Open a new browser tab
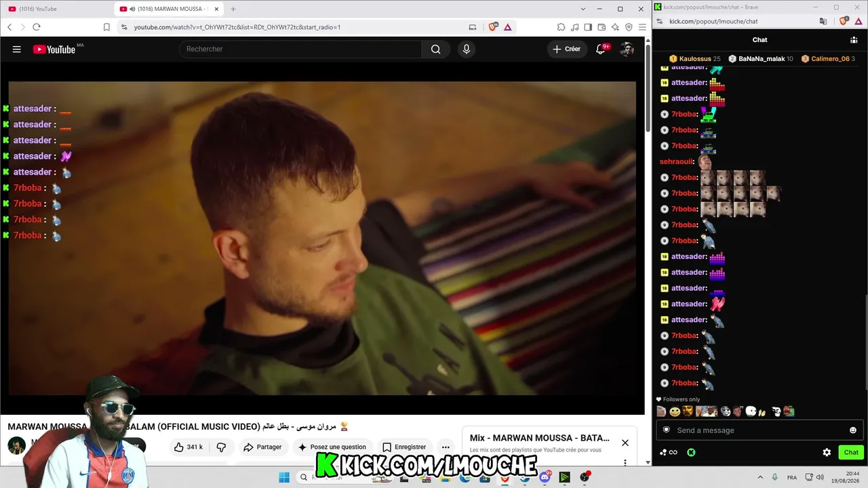 [x=233, y=9]
